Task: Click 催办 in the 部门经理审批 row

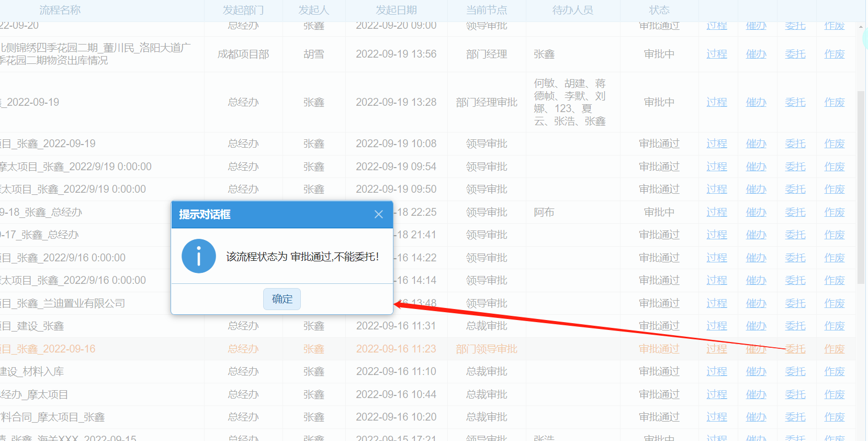Action: coord(756,102)
